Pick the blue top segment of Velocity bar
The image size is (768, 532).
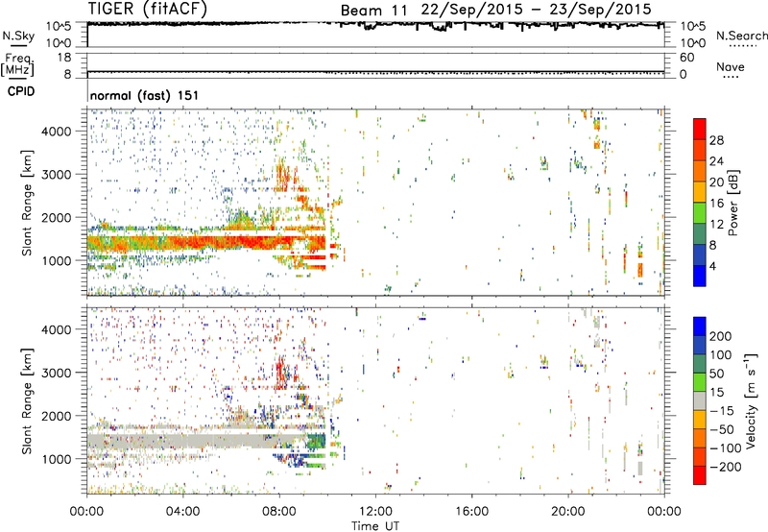pos(700,326)
